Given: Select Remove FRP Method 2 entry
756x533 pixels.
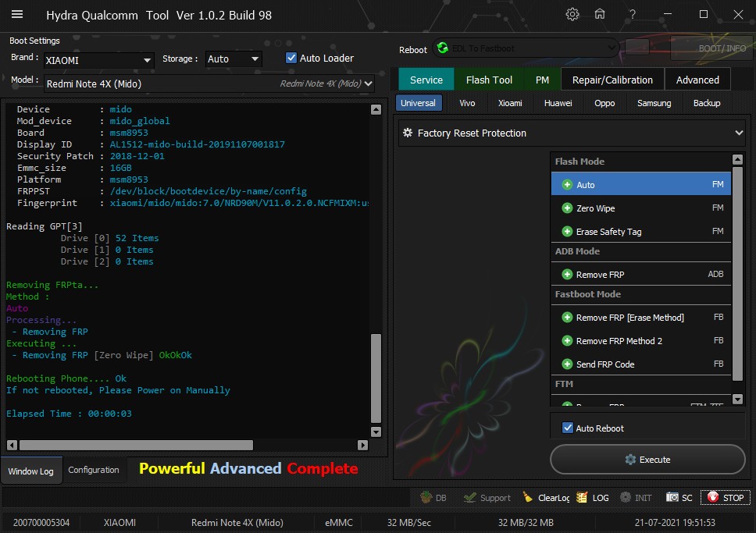Looking at the screenshot, I should coord(640,341).
